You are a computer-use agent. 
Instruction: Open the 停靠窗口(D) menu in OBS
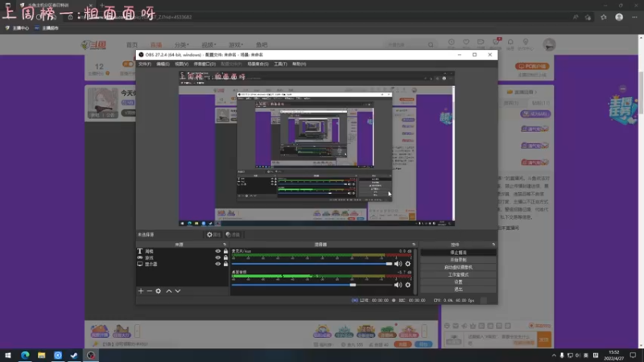[x=204, y=64]
